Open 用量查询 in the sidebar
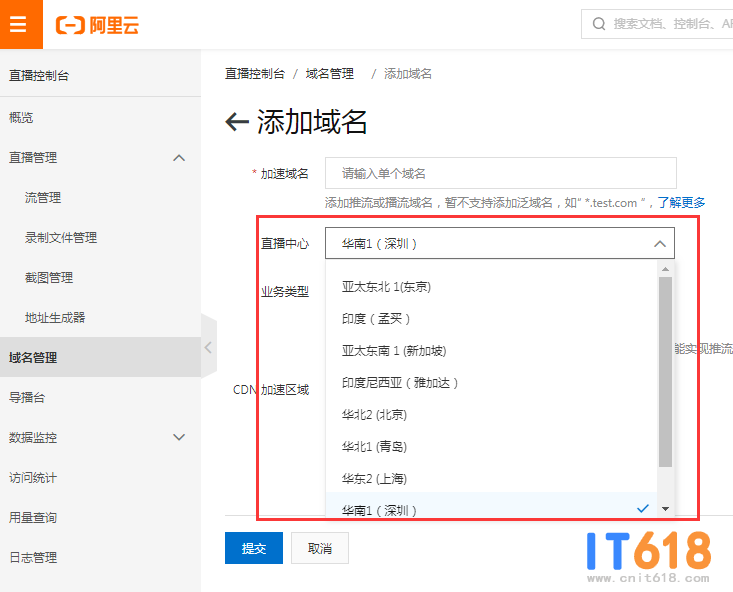Screen dimensions: 733x592 (101, 518)
